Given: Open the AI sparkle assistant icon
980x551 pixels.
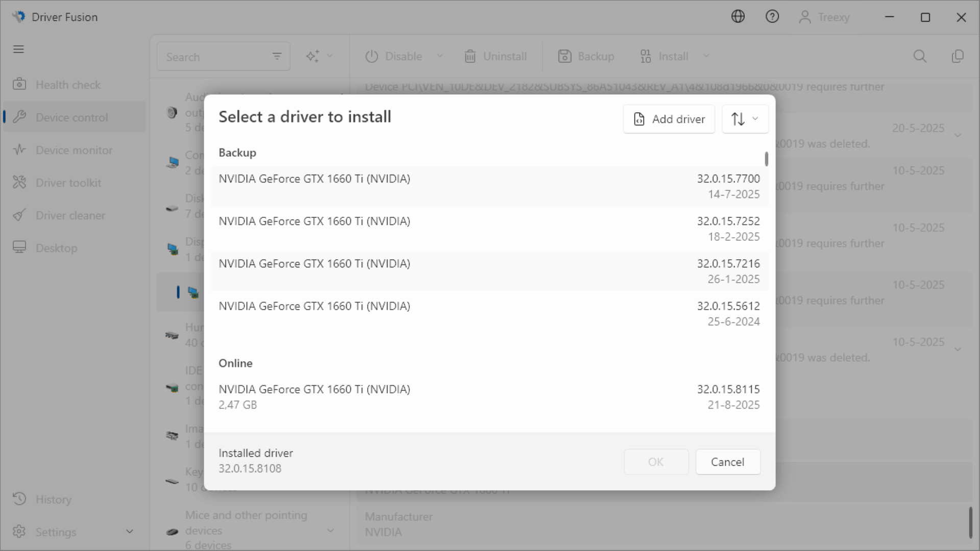Looking at the screenshot, I should coord(313,56).
